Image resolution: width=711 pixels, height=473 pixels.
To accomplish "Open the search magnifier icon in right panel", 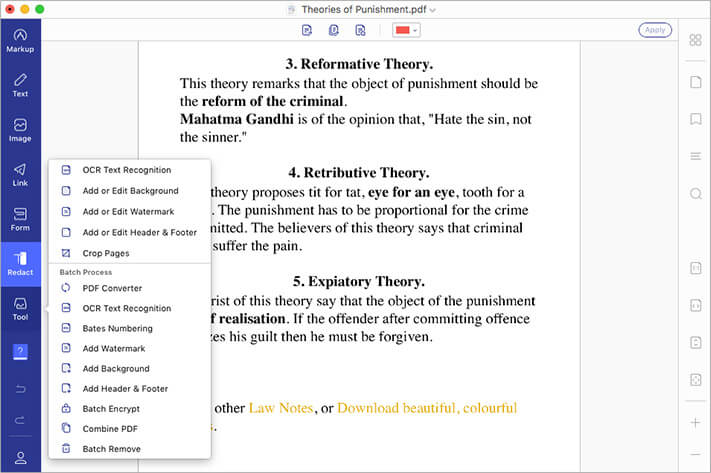I will (x=696, y=194).
